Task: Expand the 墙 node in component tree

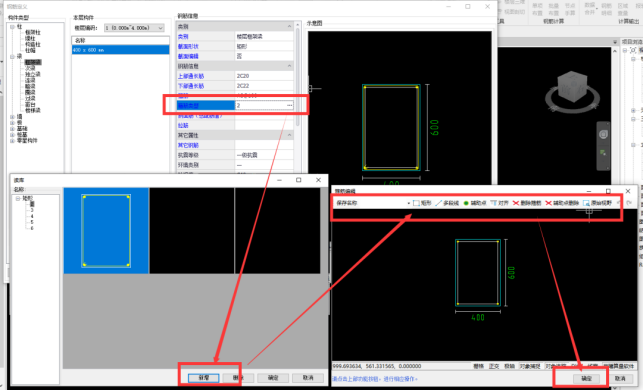Action: click(x=12, y=117)
